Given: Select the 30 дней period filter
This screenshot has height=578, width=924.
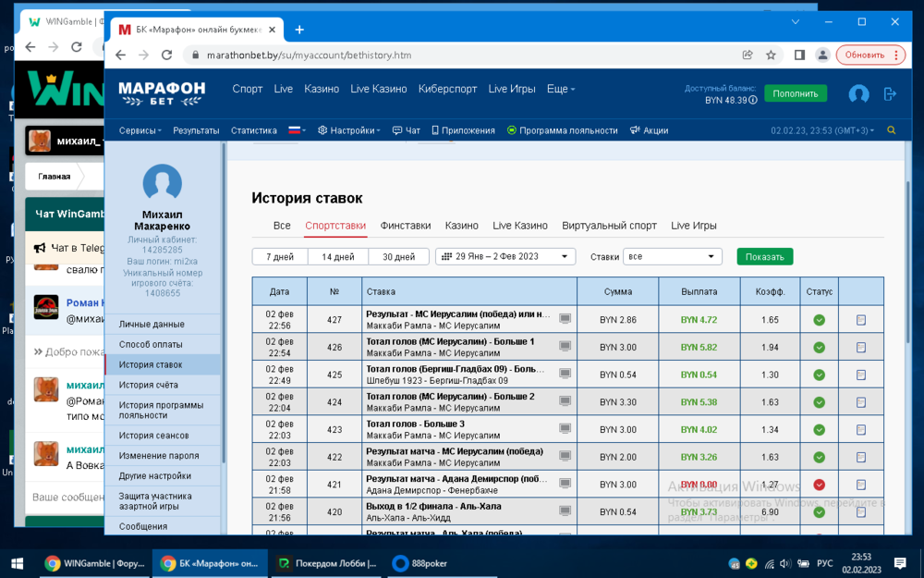Looking at the screenshot, I should click(398, 257).
